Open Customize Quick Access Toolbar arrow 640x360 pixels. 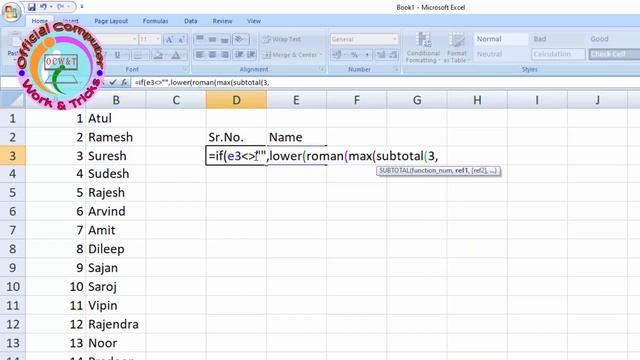82,7
